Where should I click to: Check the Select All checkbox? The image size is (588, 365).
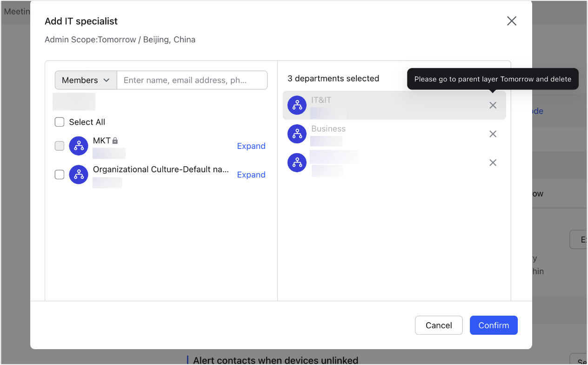click(x=59, y=122)
